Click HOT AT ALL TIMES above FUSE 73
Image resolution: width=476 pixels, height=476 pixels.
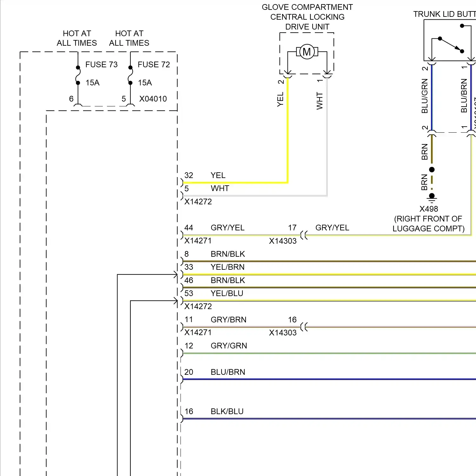(77, 38)
